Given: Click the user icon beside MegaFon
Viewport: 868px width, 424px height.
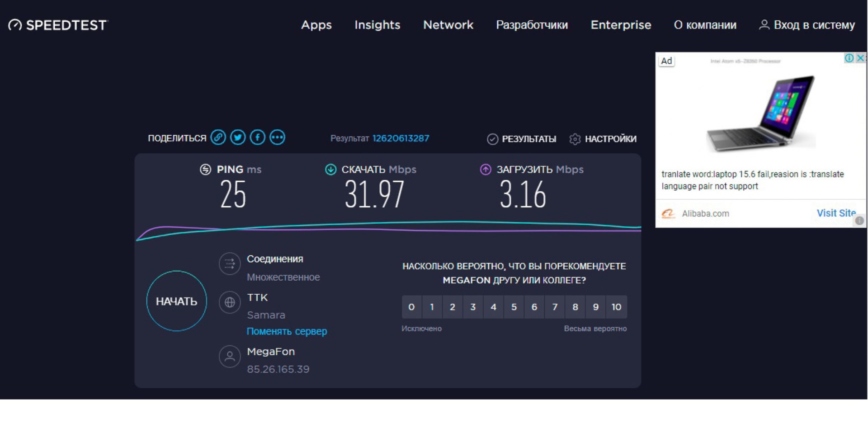Looking at the screenshot, I should 230,357.
